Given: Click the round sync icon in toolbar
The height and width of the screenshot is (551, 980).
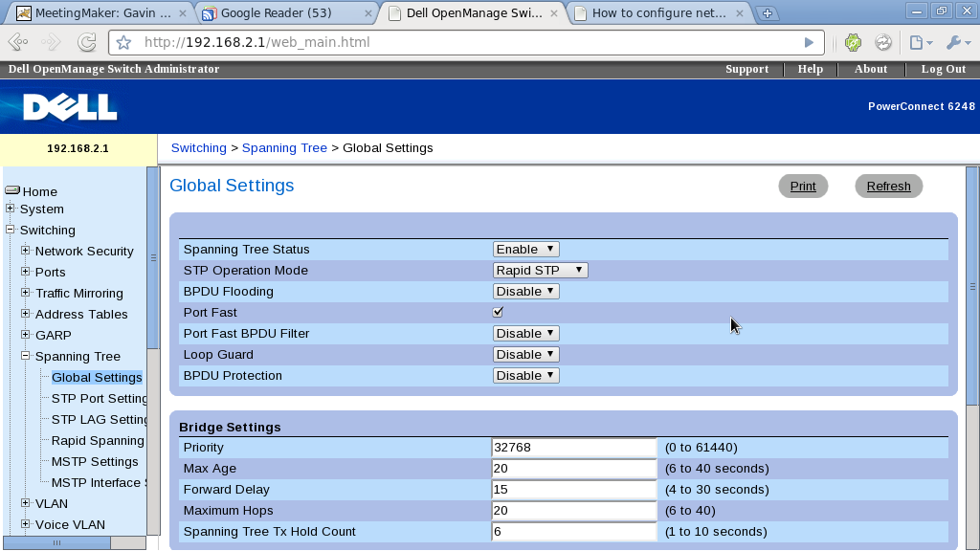Looking at the screenshot, I should coord(883,42).
